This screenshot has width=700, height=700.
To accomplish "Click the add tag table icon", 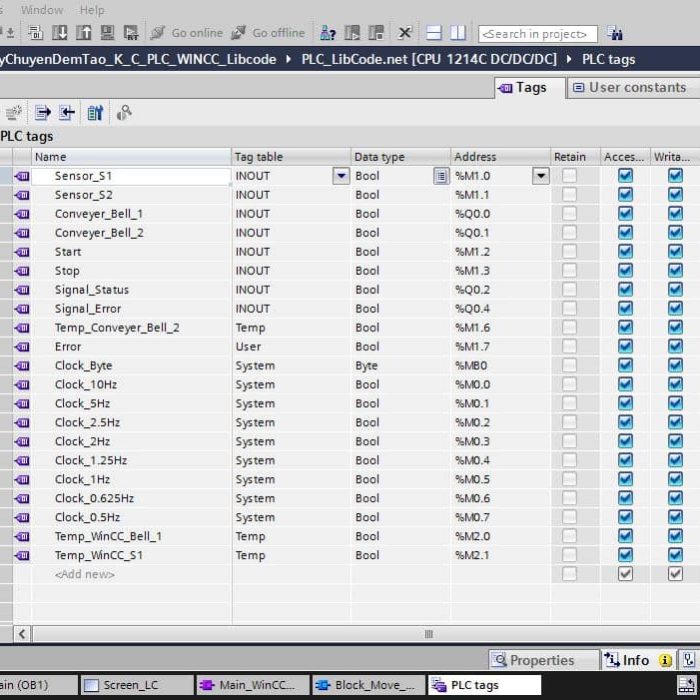I will 13,112.
